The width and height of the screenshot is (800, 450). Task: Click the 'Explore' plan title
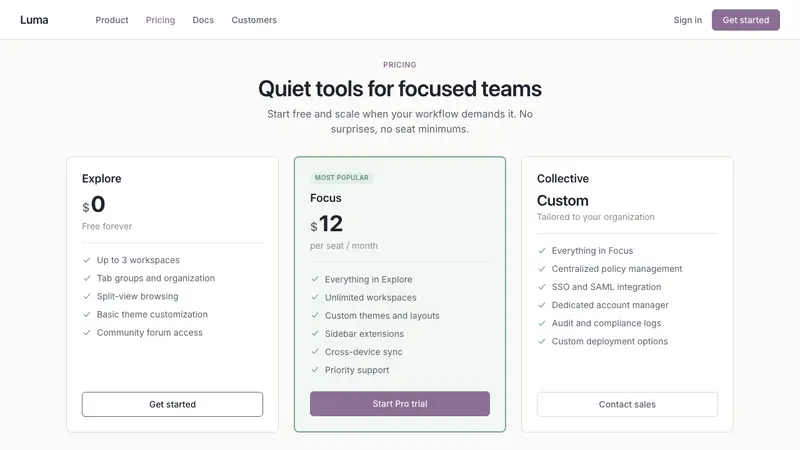[x=102, y=179]
